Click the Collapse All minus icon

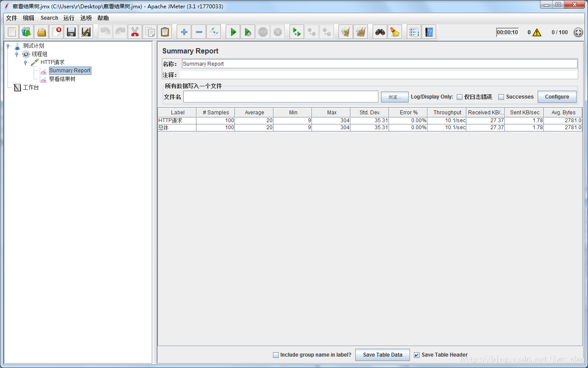pyautogui.click(x=199, y=32)
